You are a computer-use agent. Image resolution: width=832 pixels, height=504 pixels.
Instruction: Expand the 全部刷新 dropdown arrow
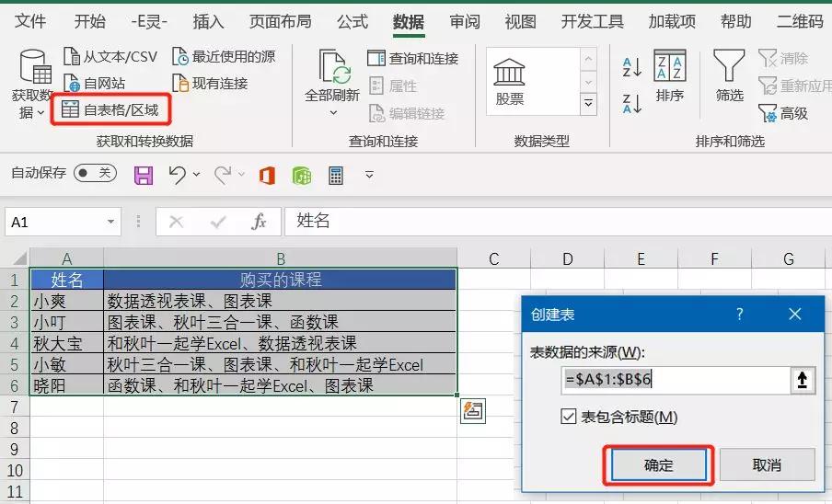click(333, 112)
